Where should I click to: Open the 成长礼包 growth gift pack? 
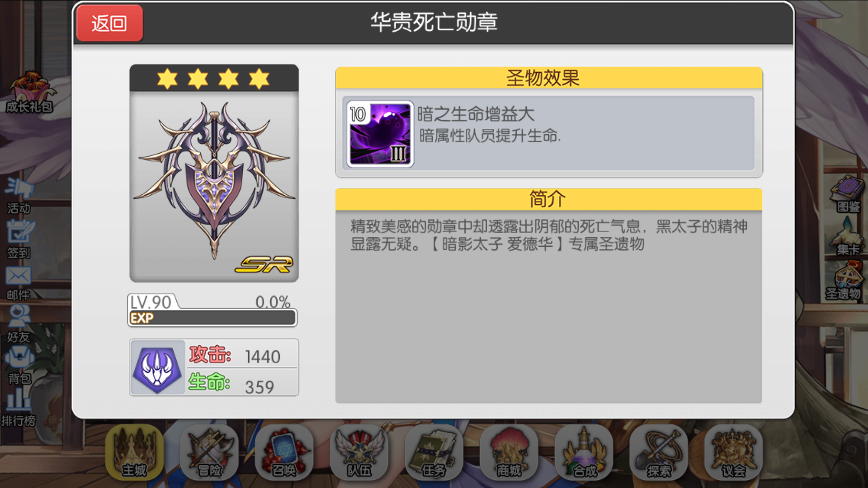coord(29,92)
